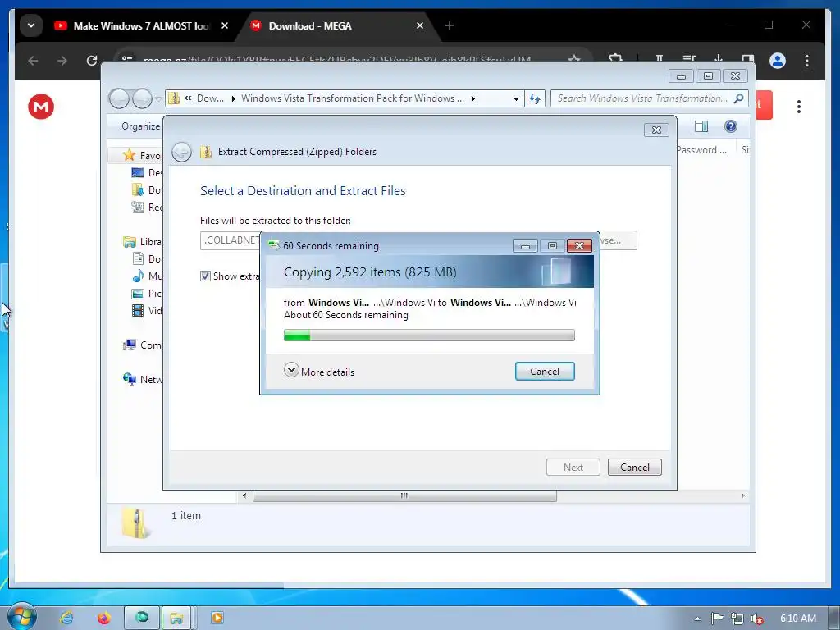Click the MEGA logo on the page
Image resolution: width=840 pixels, height=630 pixels.
click(x=41, y=106)
